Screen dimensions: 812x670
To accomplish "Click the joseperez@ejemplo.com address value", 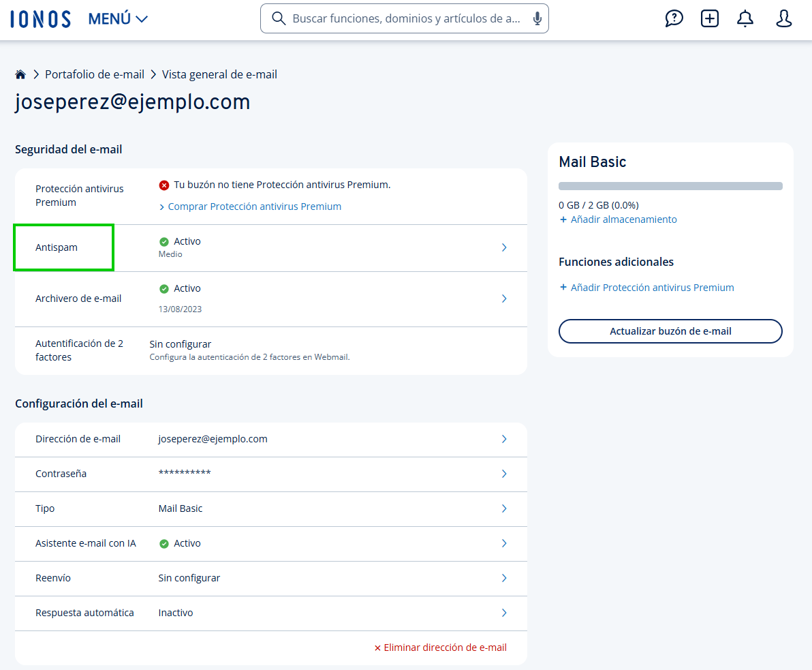I will 213,439.
